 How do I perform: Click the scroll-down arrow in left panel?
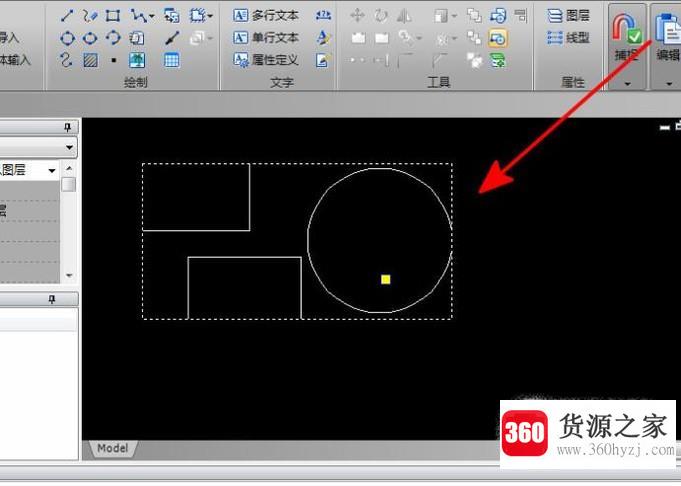pyautogui.click(x=69, y=275)
